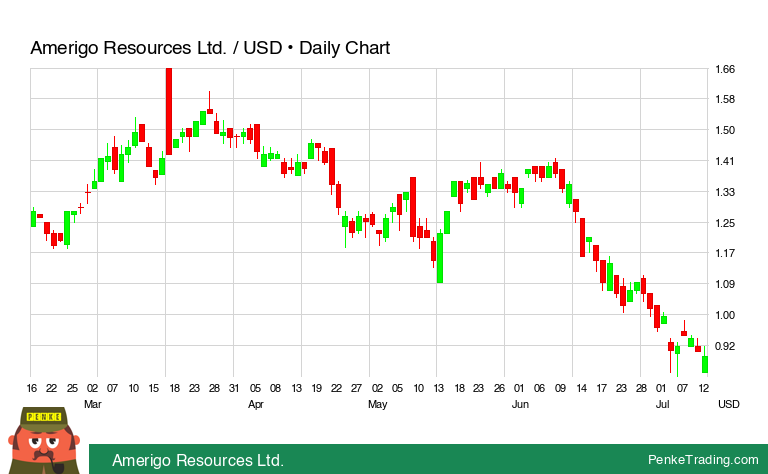Click the chart title Amerigo Resources Ltd. / USD
768x474 pixels.
[x=210, y=48]
